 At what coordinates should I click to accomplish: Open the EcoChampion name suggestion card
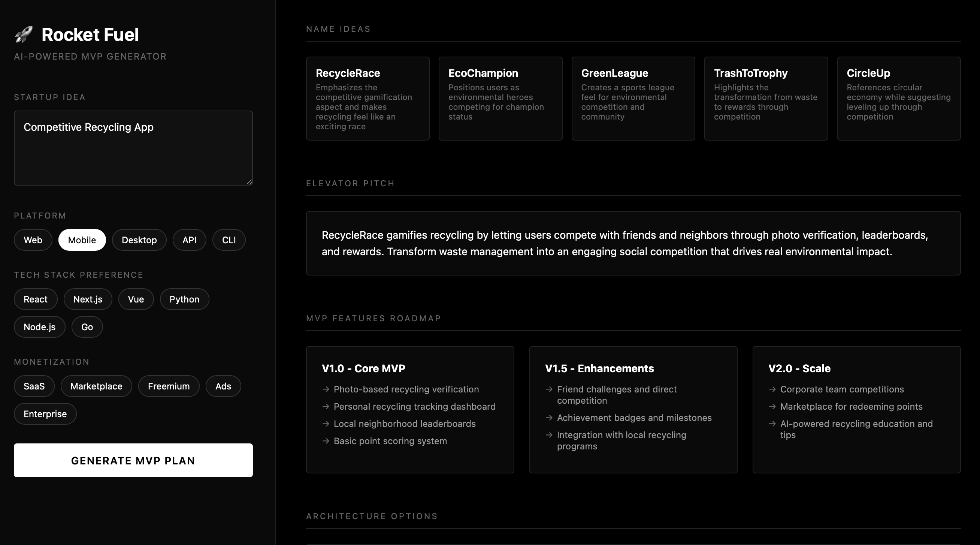click(500, 98)
